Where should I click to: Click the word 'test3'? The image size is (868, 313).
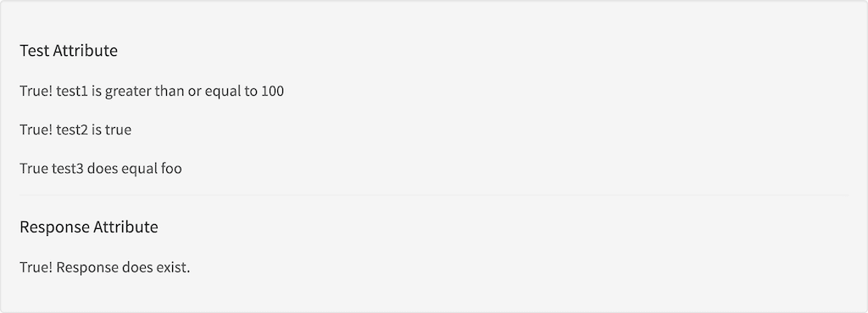point(68,169)
